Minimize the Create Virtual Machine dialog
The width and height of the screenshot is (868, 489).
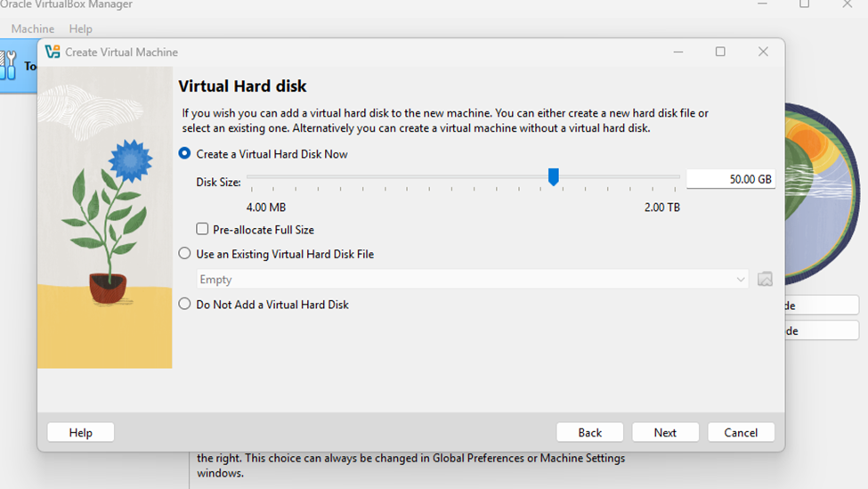(678, 52)
